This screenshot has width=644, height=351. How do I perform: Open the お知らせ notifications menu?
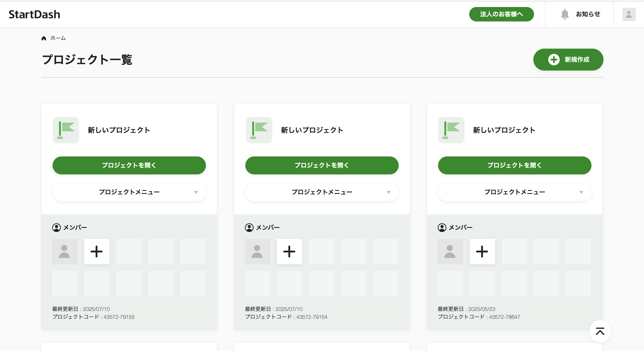(x=588, y=14)
